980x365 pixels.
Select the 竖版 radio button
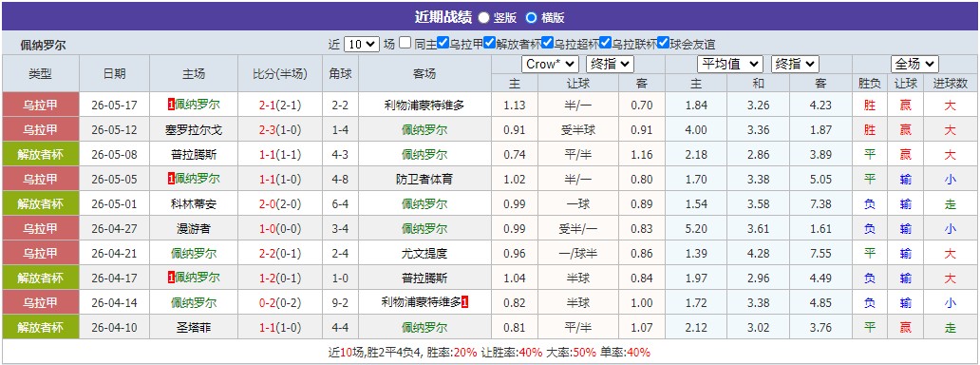[x=483, y=17]
